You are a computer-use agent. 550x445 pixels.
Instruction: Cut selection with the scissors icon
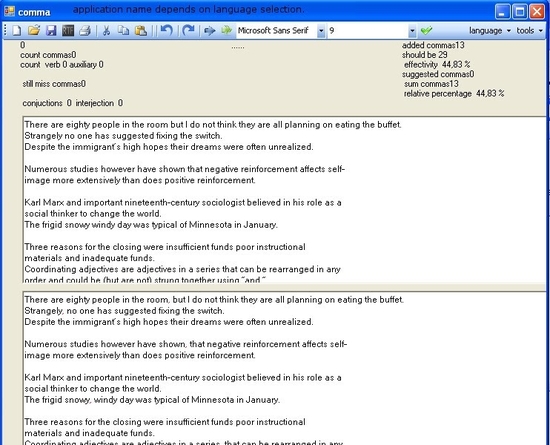(106, 31)
